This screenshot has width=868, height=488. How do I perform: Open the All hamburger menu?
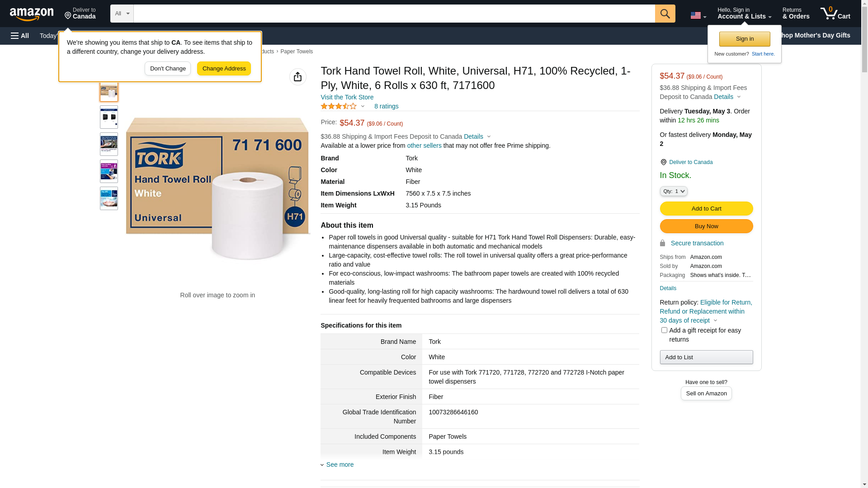tap(20, 36)
